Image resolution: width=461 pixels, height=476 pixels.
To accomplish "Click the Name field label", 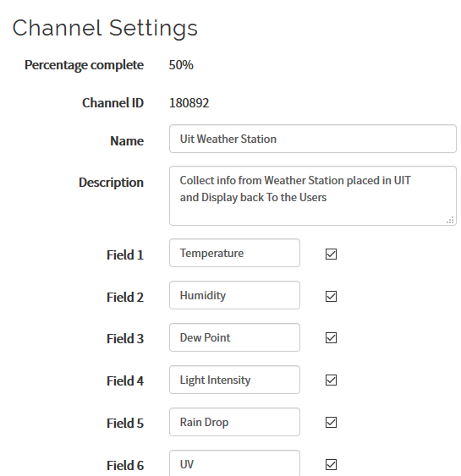I will coord(127,141).
